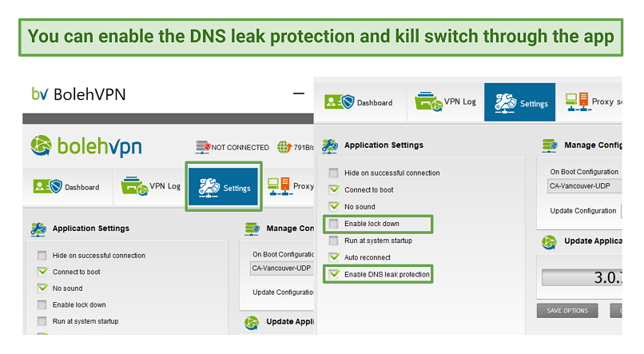Open VPN Log tab in left window
The width and height of the screenshot is (644, 354).
click(x=151, y=187)
